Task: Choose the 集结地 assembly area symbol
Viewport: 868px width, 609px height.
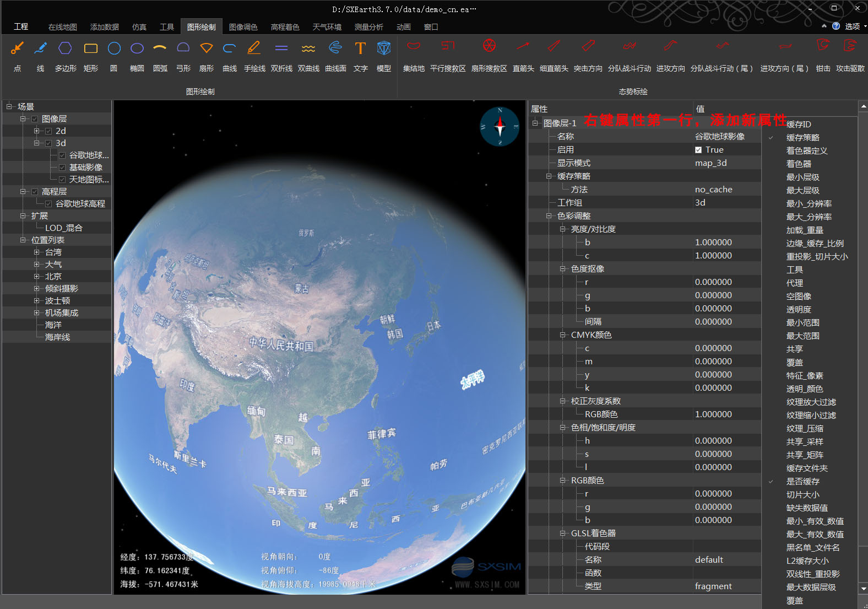Action: pyautogui.click(x=414, y=56)
